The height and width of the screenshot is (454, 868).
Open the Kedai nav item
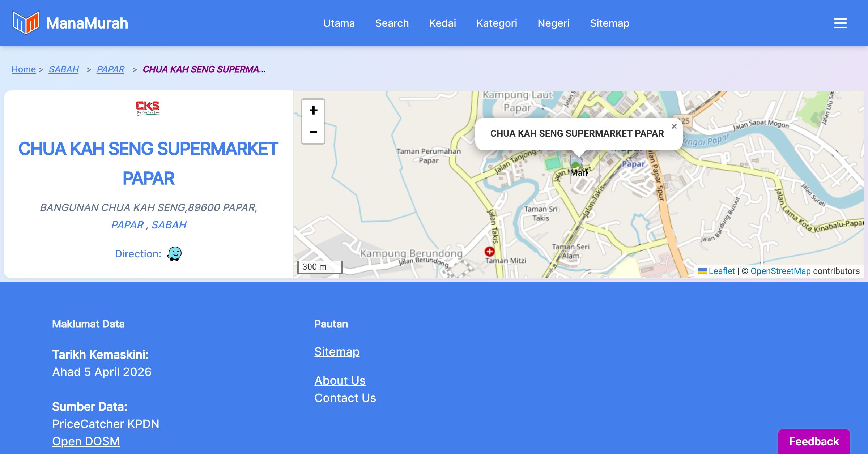click(442, 23)
